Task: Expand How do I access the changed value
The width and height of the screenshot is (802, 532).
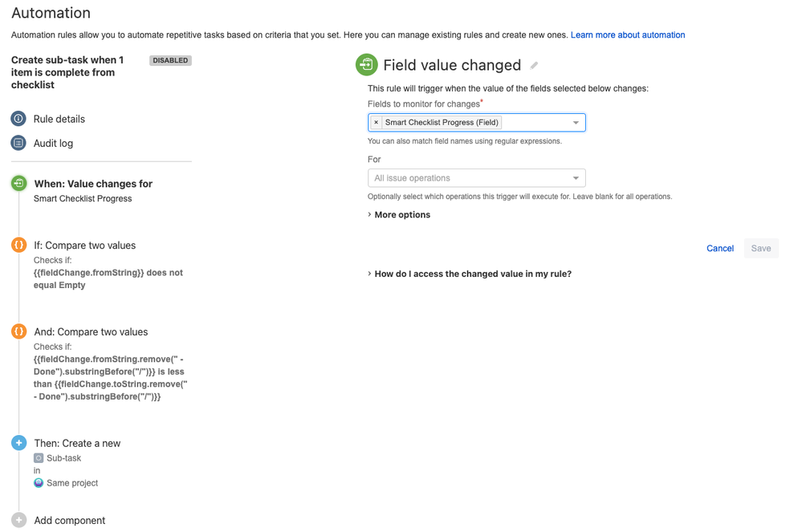Action: [470, 274]
